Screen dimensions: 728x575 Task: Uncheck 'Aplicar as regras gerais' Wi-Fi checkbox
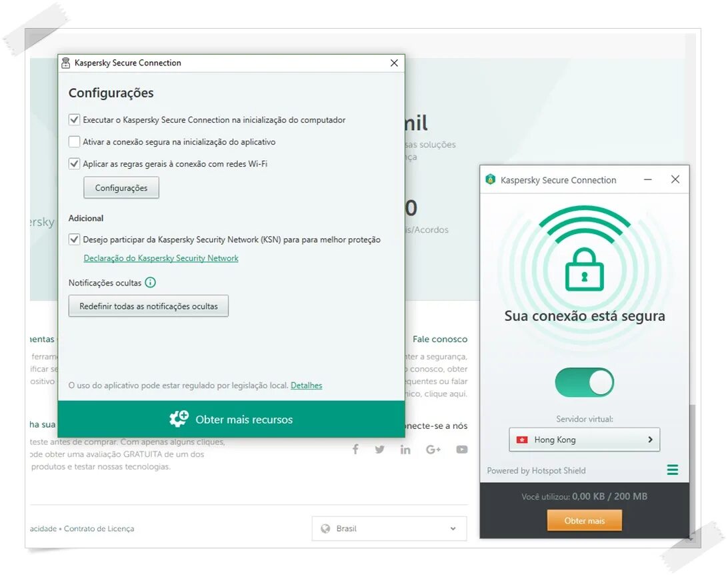coord(74,163)
